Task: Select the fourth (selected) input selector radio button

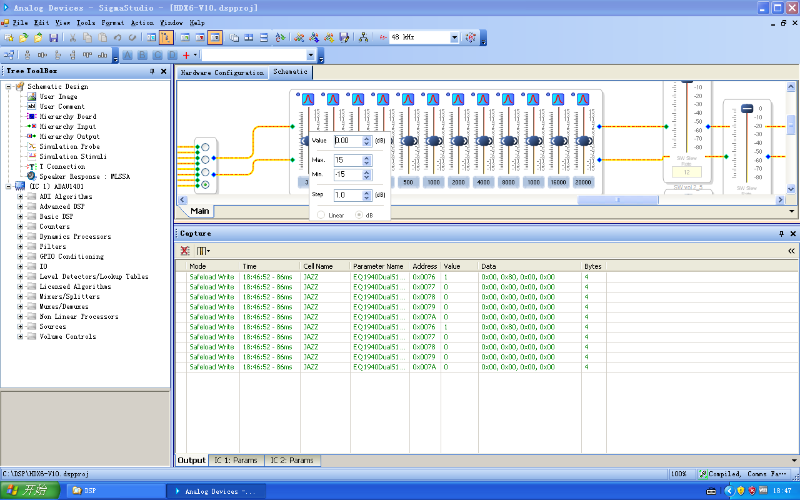Action: 205,185
